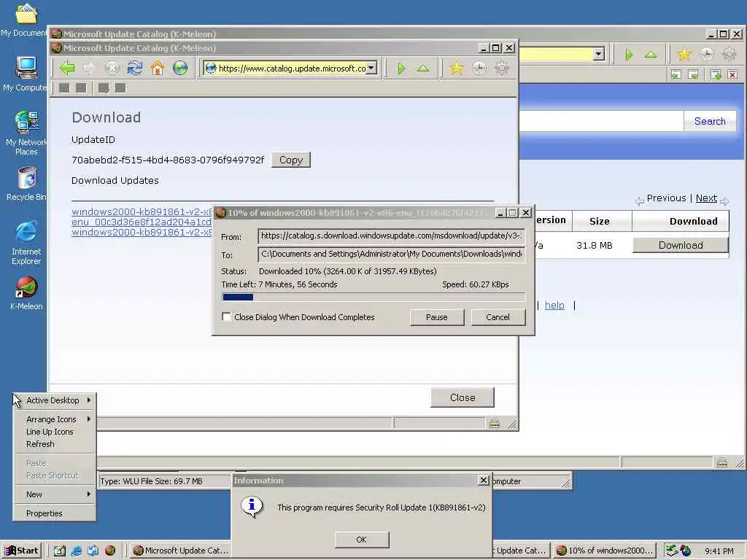Choose Refresh from the context menu
The height and width of the screenshot is (560, 747).
click(54, 444)
